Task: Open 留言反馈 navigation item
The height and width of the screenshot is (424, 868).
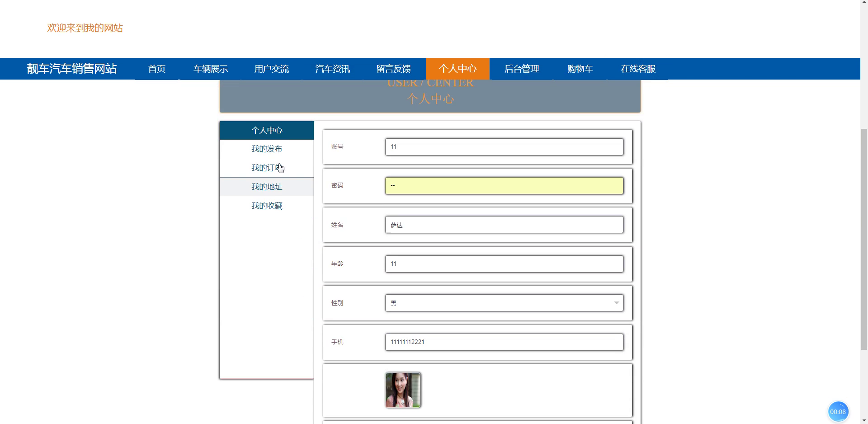Action: tap(393, 69)
